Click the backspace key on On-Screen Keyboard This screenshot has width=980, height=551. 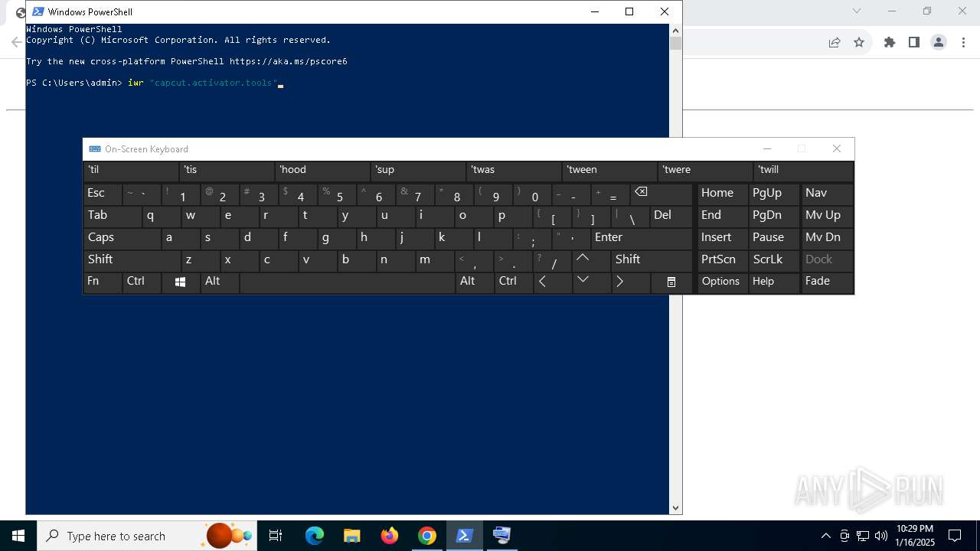click(661, 194)
